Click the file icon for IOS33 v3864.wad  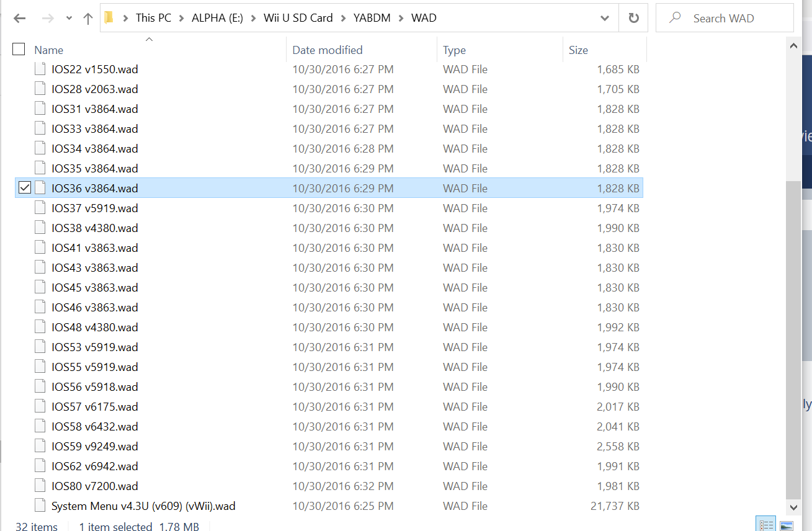tap(40, 128)
